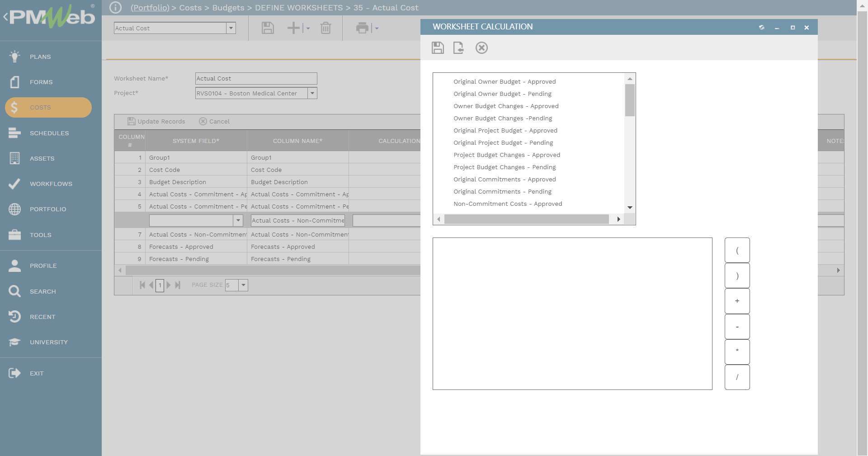Viewport: 868px width, 456px height.
Task: Insert the plus operator button
Action: coord(737,301)
